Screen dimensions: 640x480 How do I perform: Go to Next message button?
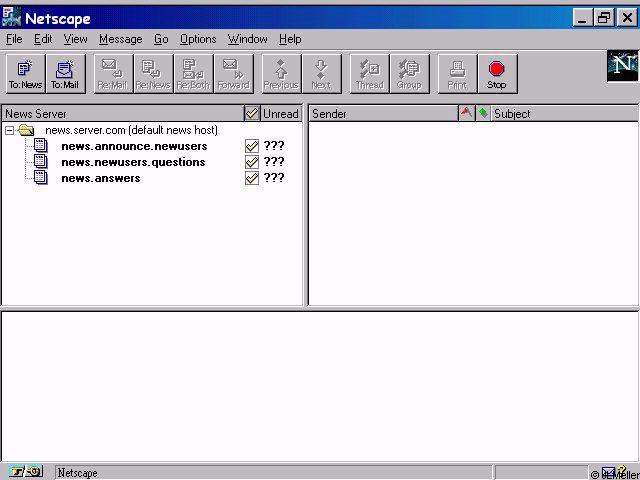[x=321, y=74]
